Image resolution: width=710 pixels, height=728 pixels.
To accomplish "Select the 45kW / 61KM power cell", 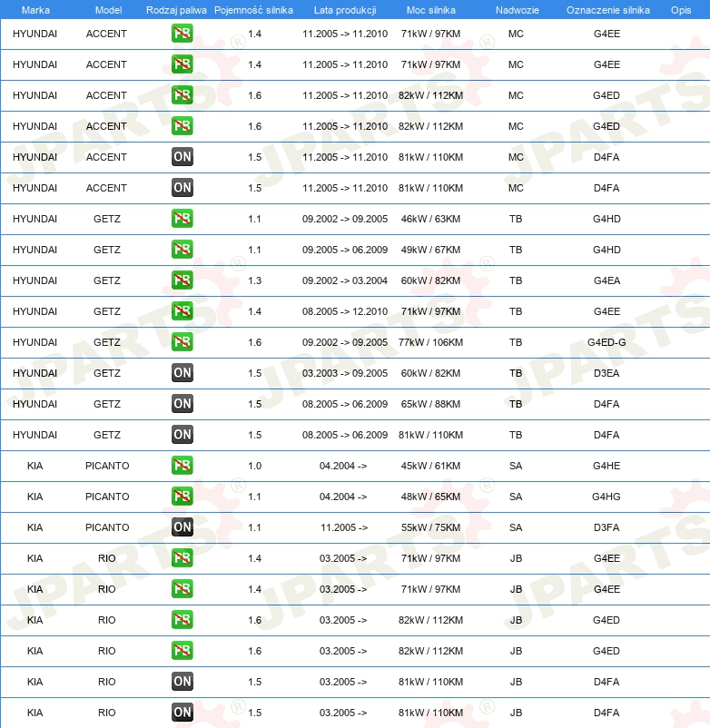I will click(430, 466).
